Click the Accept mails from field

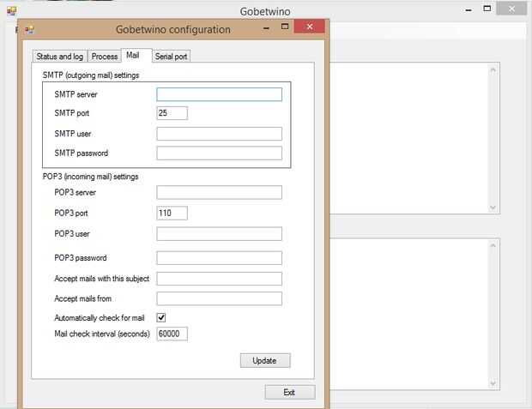pyautogui.click(x=219, y=298)
